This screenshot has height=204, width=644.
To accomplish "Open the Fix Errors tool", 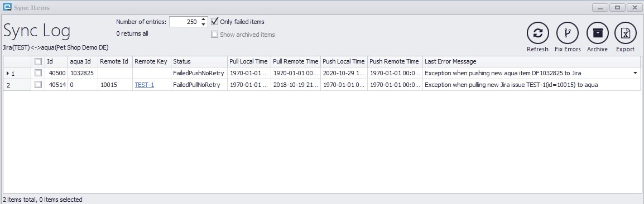I will coord(568,33).
